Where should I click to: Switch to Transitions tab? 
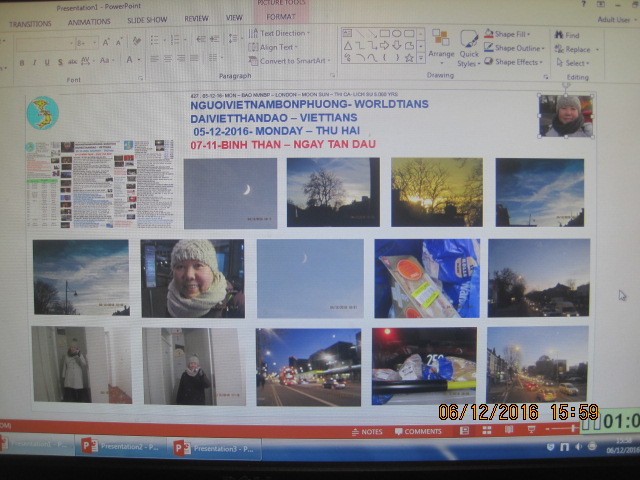[31, 24]
